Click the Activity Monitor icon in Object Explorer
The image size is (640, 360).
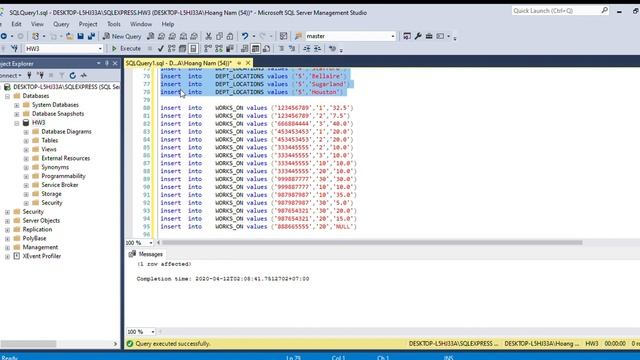coord(84,76)
